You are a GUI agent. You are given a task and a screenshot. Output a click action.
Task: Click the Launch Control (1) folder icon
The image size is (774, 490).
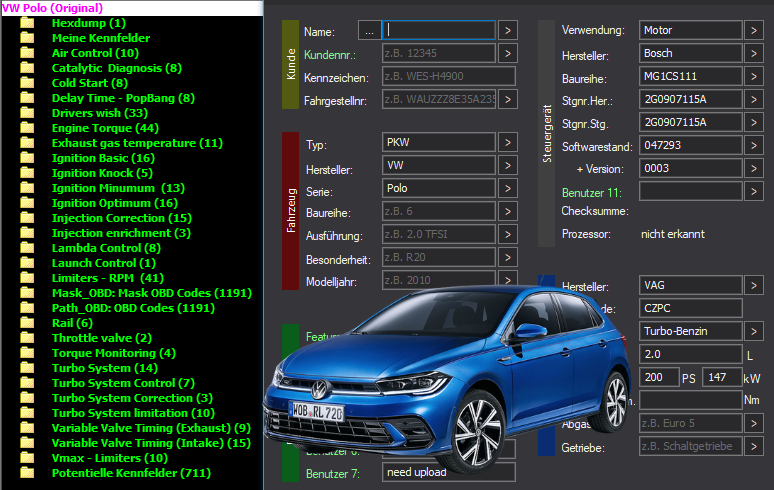27,263
